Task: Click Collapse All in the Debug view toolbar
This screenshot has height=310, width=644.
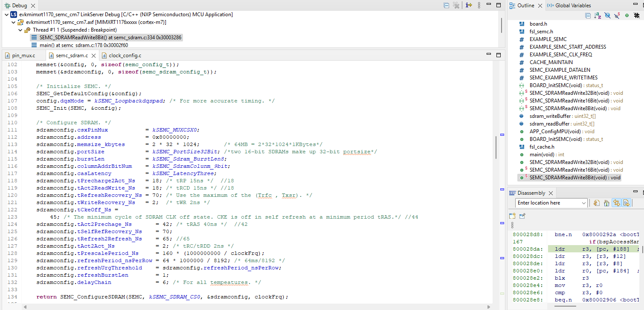Action: point(446,5)
